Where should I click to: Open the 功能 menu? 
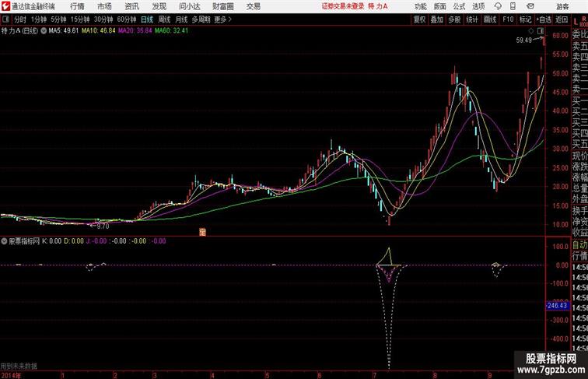(x=420, y=6)
